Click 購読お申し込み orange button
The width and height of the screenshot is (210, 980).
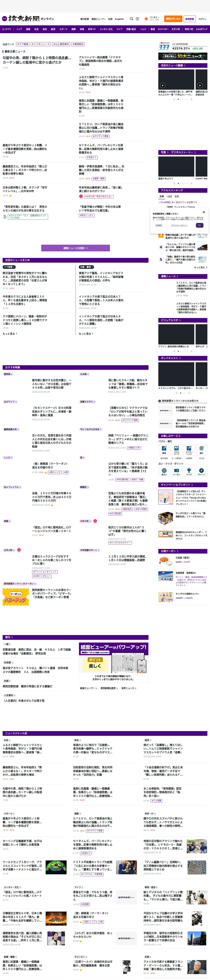(x=173, y=19)
